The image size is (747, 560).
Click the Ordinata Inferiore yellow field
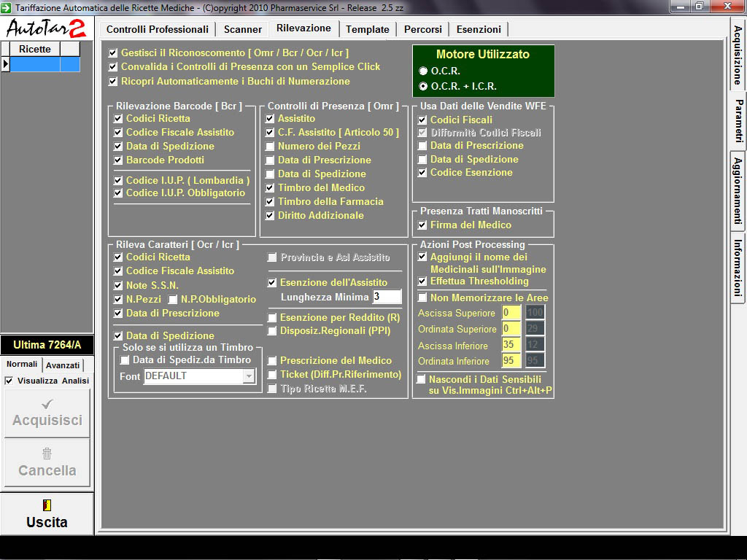pos(511,361)
